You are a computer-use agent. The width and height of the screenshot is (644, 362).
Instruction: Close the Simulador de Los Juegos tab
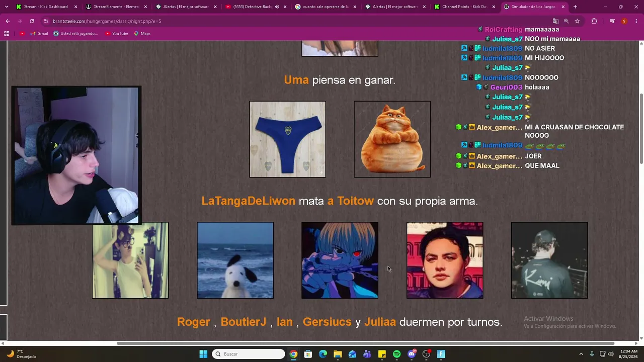563,7
